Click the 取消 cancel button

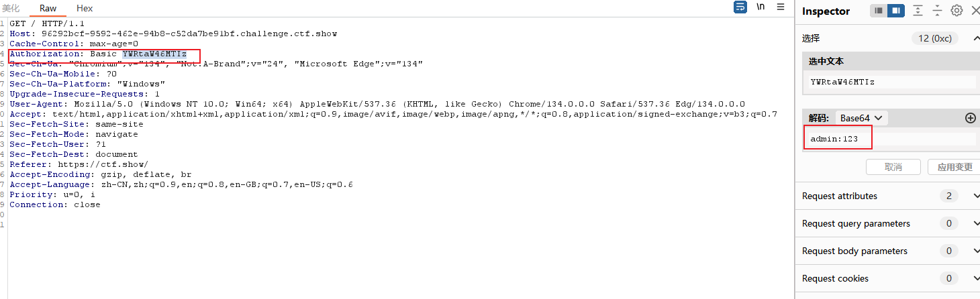coord(893,167)
